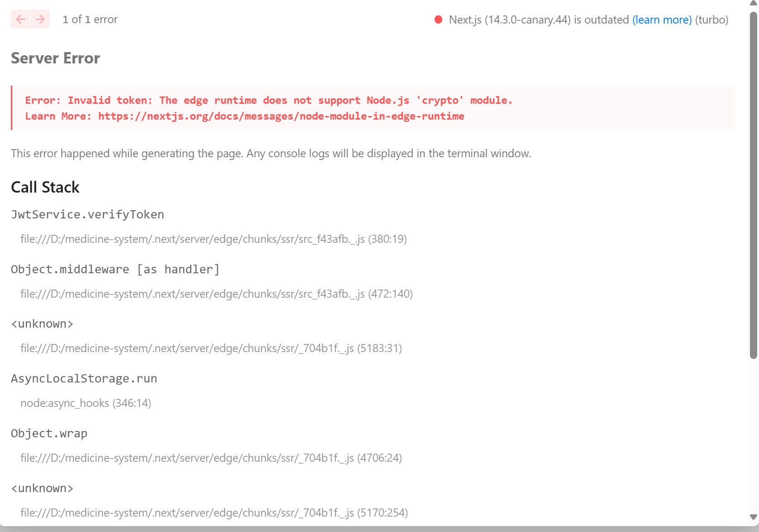Click the 'Server Error' heading
This screenshot has width=759, height=532.
pos(55,58)
